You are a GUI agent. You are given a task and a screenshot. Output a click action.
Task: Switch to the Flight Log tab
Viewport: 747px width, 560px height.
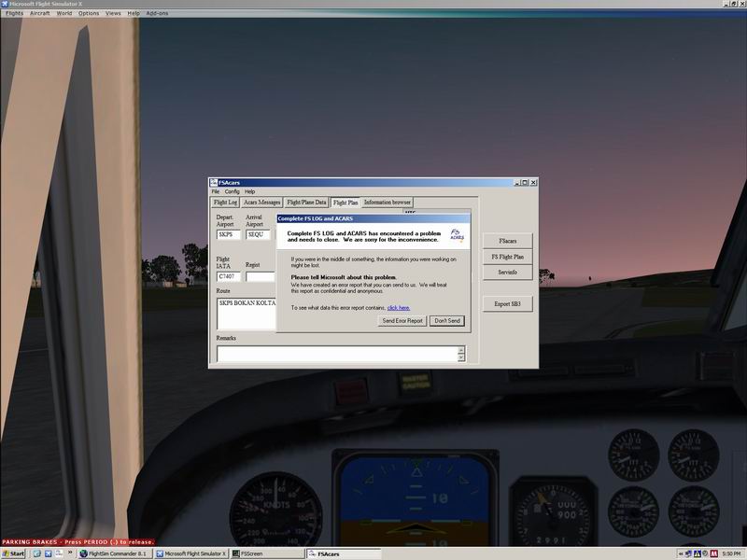point(225,203)
